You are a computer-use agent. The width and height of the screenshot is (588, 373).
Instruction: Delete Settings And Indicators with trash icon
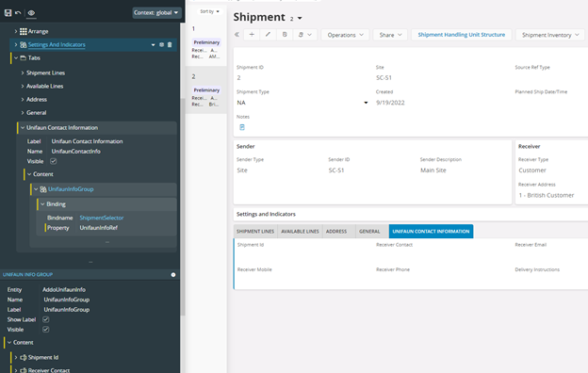click(170, 44)
